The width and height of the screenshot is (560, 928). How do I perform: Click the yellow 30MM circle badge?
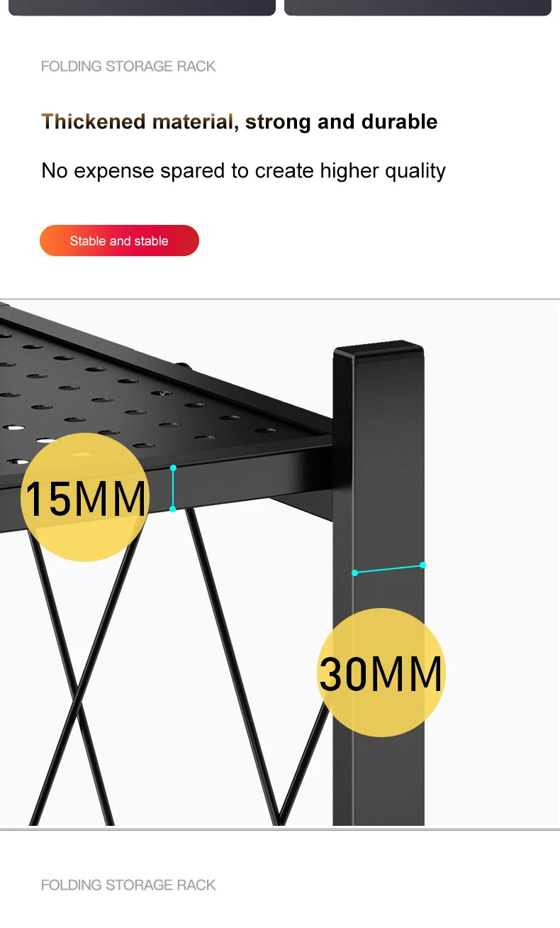pos(381,673)
